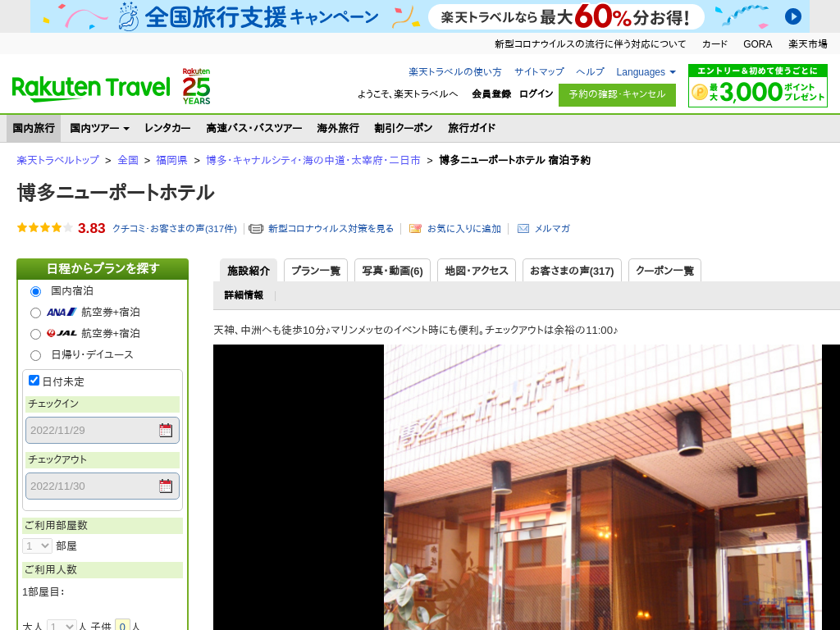
Task: Click the travel support campaign banner
Action: [x=419, y=16]
